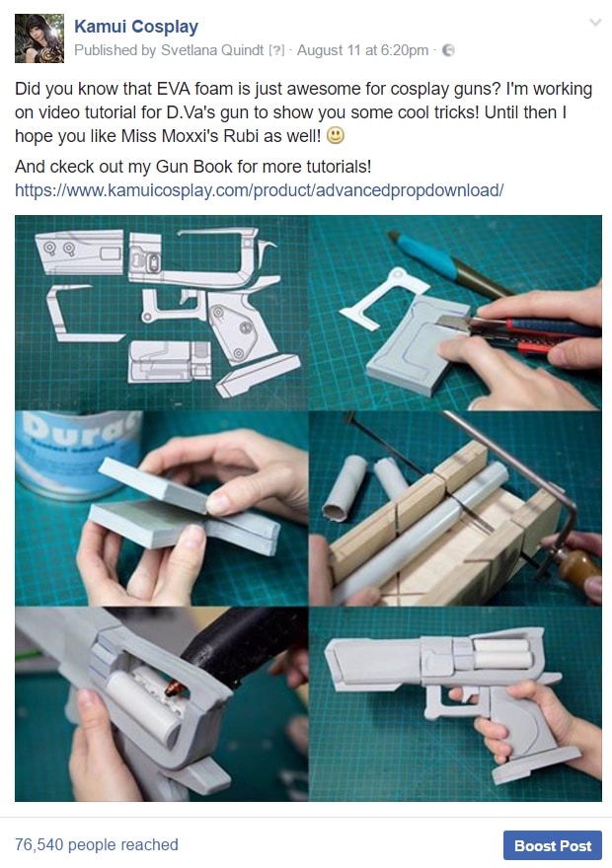Open the August 11 at 6:20pm timestamp
Viewport: 612px width, 868px height.
(363, 50)
